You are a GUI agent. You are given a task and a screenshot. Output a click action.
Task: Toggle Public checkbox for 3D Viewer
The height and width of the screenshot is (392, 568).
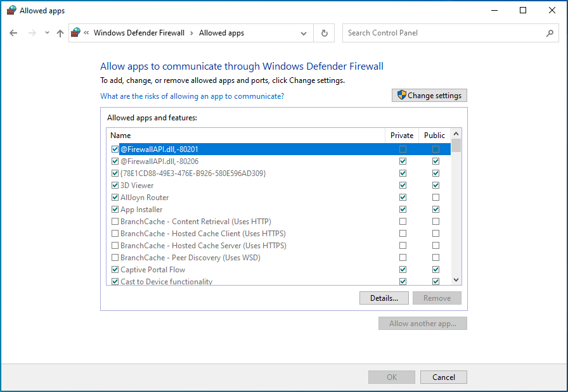(436, 186)
